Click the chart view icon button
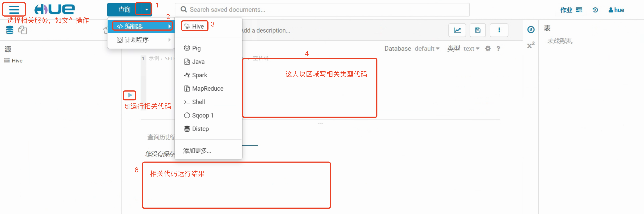This screenshot has height=214, width=644. (x=457, y=30)
